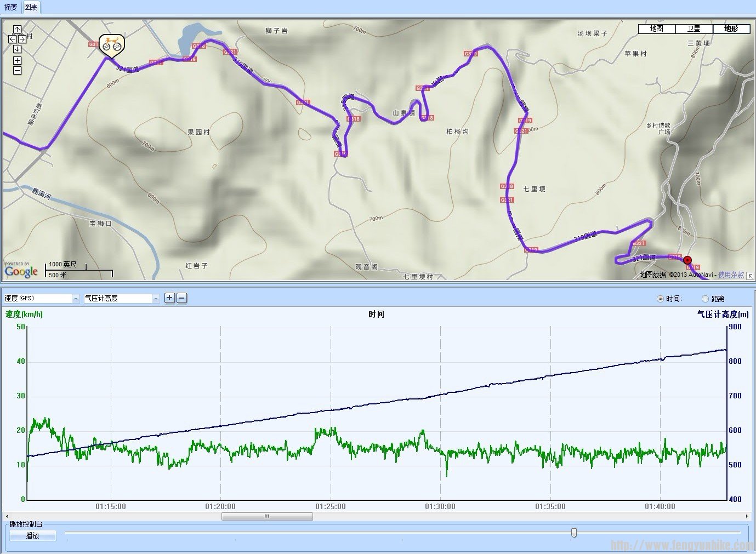
Task: Select the 距离 radio button
Action: [x=705, y=299]
